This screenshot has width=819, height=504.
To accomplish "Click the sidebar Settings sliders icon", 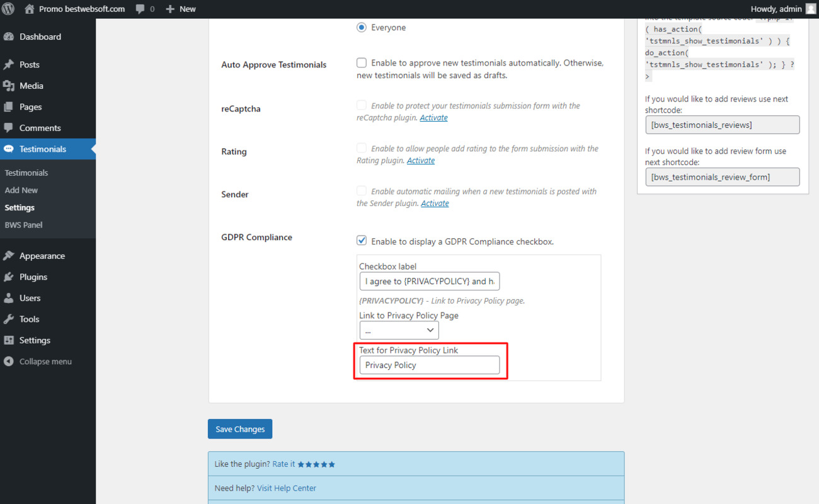I will click(9, 340).
